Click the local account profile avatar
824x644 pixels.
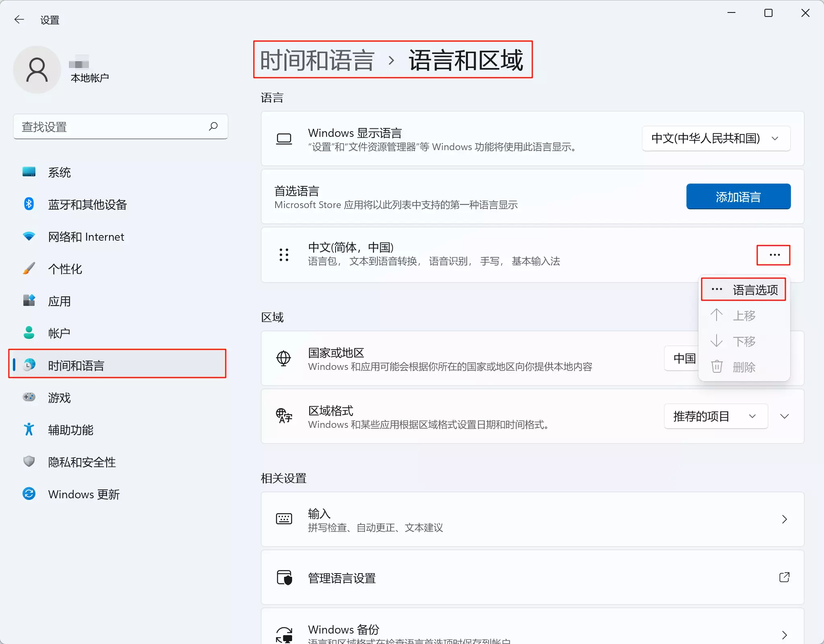(x=37, y=70)
